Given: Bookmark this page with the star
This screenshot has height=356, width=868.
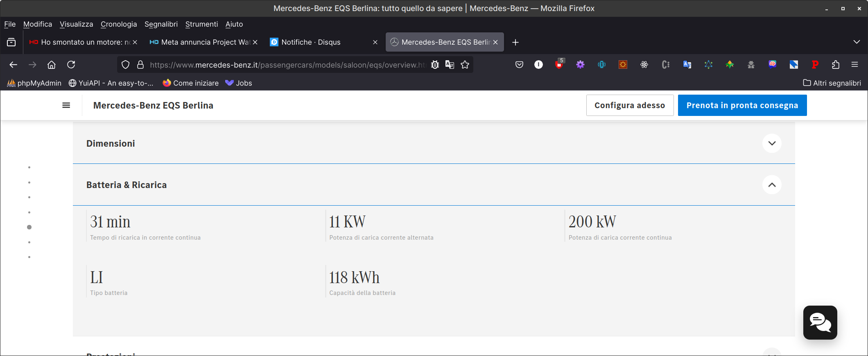Looking at the screenshot, I should tap(465, 65).
